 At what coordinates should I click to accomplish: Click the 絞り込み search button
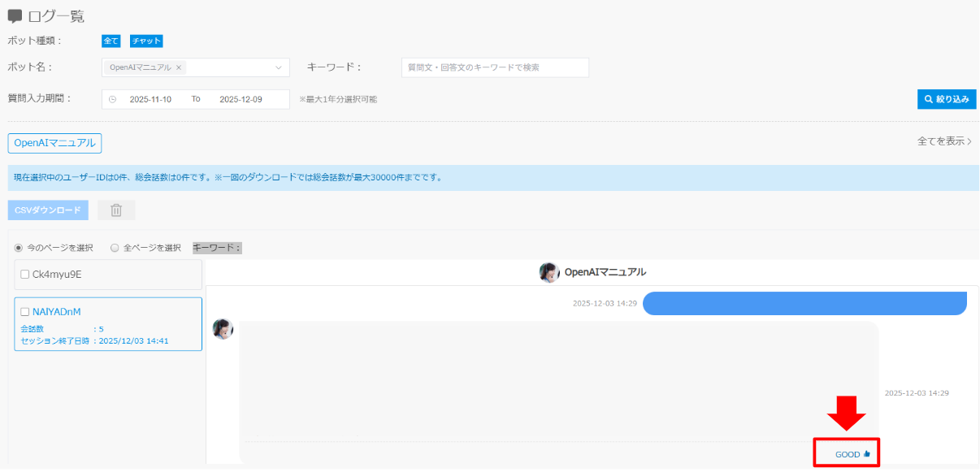coord(946,99)
